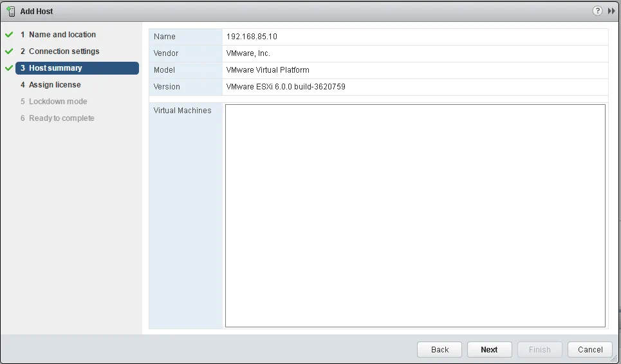Click green checkmark beside Connection settings
This screenshot has width=621, height=364.
(x=9, y=51)
